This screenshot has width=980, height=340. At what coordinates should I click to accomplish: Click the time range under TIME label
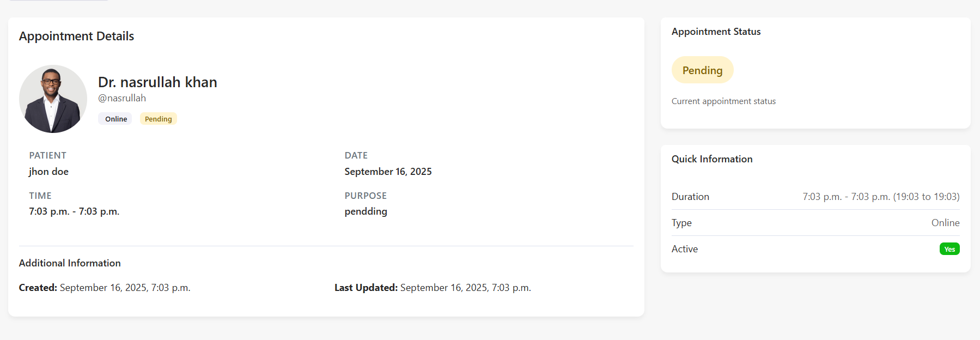(74, 211)
